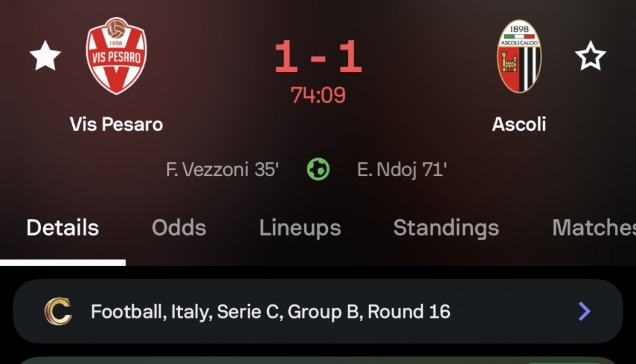Select the Details tab
The height and width of the screenshot is (364, 636).
coord(62,228)
